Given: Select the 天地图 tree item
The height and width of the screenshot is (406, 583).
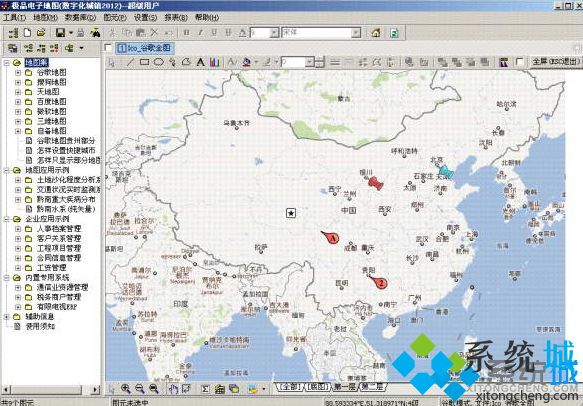Looking at the screenshot, I should [48, 92].
